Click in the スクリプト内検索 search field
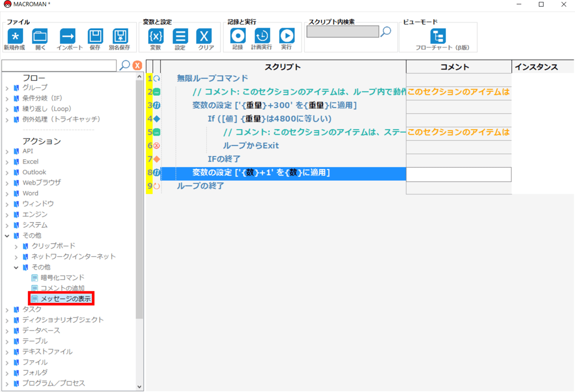 343,32
